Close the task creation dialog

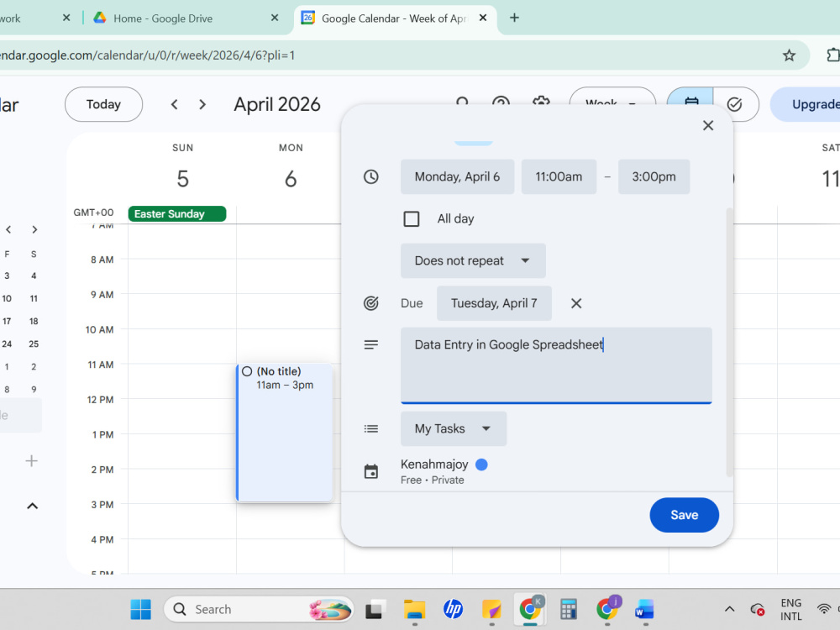pyautogui.click(x=707, y=125)
